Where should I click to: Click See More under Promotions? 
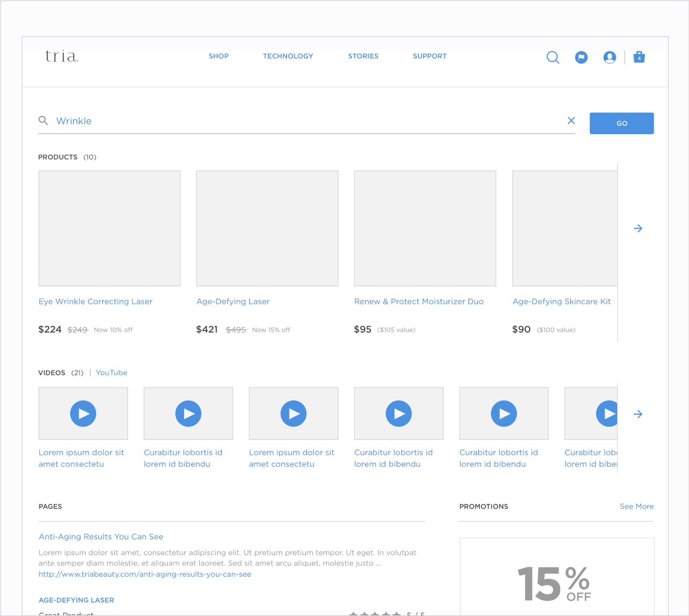(636, 506)
